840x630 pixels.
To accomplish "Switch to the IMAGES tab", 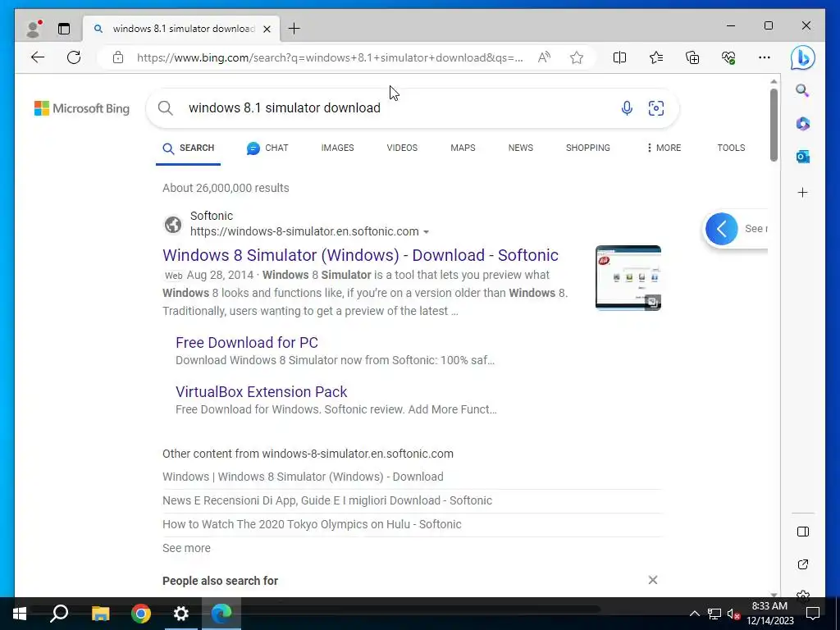I will pos(337,148).
